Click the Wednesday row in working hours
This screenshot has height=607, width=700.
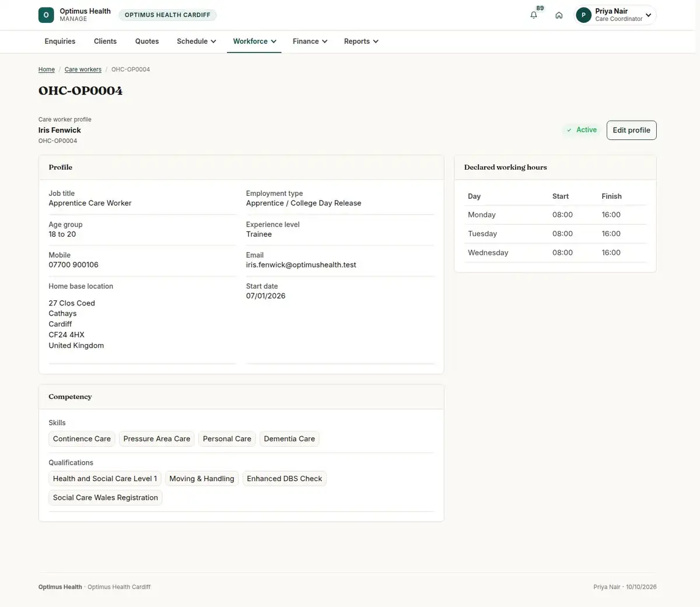555,252
